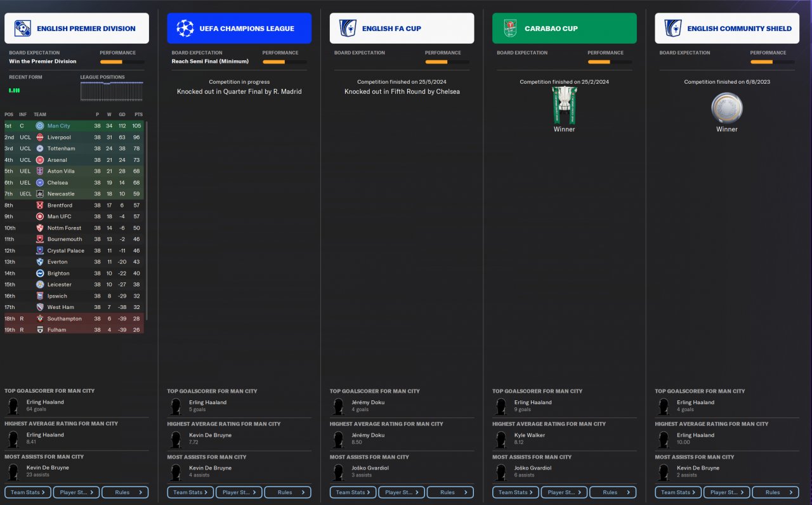The image size is (812, 505).
Task: Open Team Stats for English Premier Division
Action: pos(28,492)
